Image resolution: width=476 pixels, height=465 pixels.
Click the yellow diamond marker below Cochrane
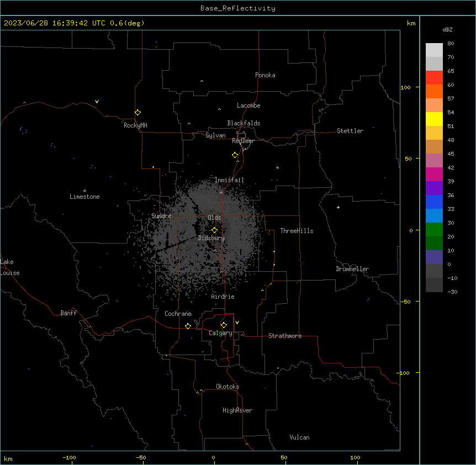coord(188,326)
